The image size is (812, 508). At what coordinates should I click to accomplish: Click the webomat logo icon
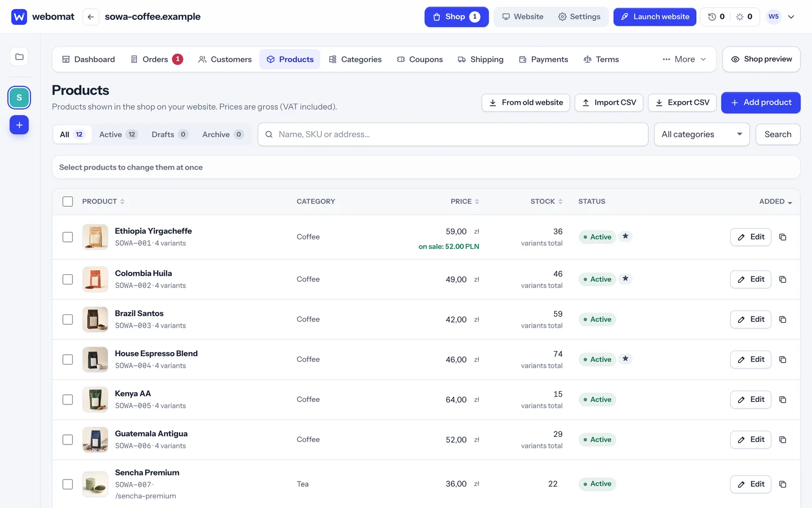coord(19,17)
